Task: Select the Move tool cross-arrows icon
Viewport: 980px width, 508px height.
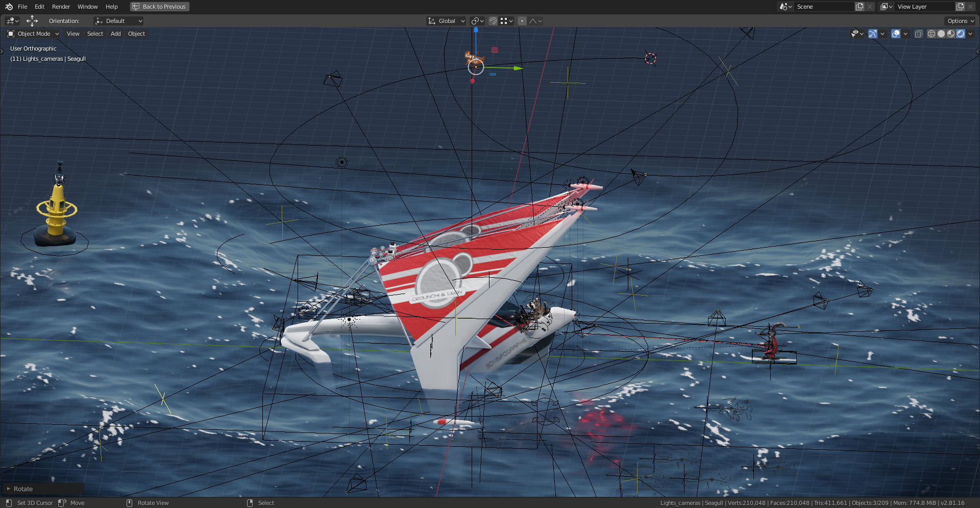Action: tap(32, 21)
